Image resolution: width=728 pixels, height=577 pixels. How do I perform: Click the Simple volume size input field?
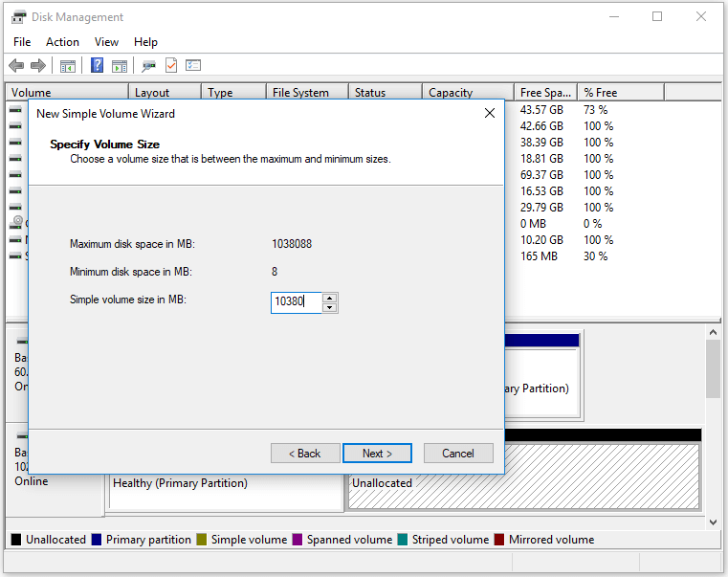[x=296, y=302]
